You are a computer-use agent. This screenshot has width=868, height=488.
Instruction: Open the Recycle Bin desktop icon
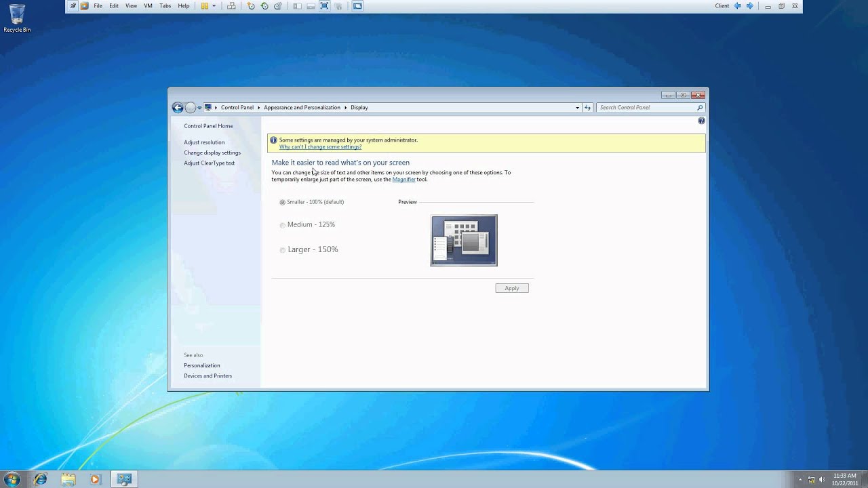[x=17, y=18]
